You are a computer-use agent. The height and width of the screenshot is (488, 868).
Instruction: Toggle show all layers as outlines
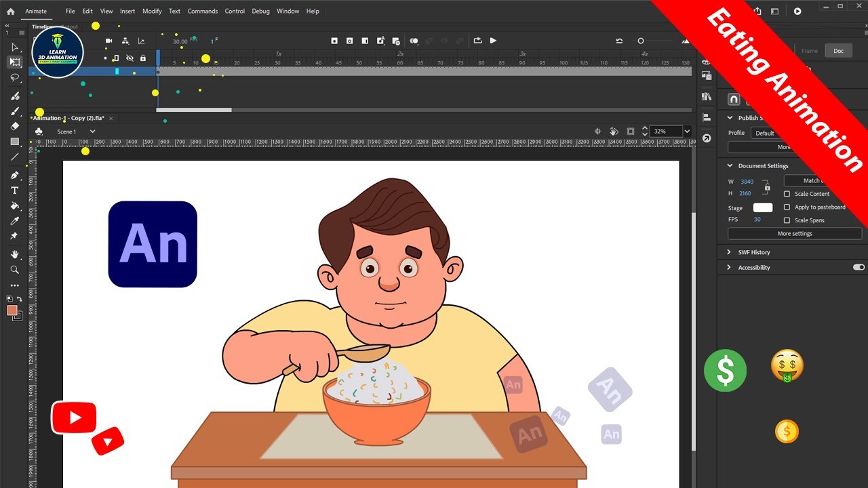[x=115, y=58]
